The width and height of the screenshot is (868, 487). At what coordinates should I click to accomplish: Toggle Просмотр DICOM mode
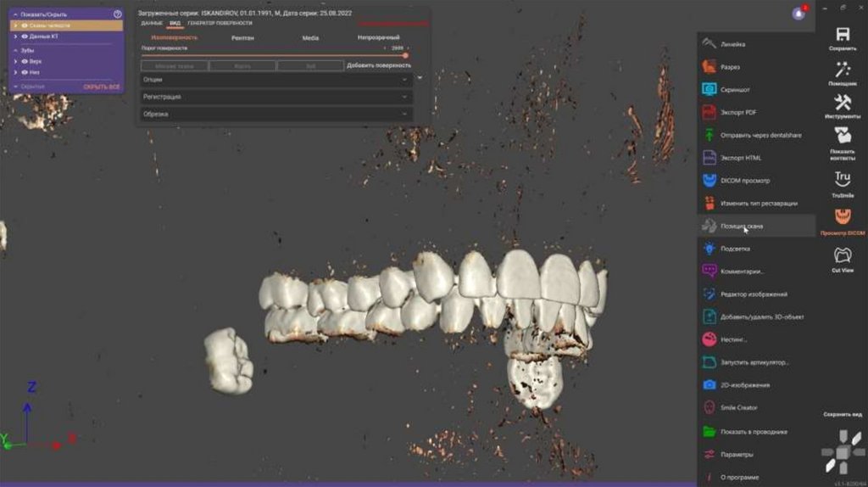843,221
